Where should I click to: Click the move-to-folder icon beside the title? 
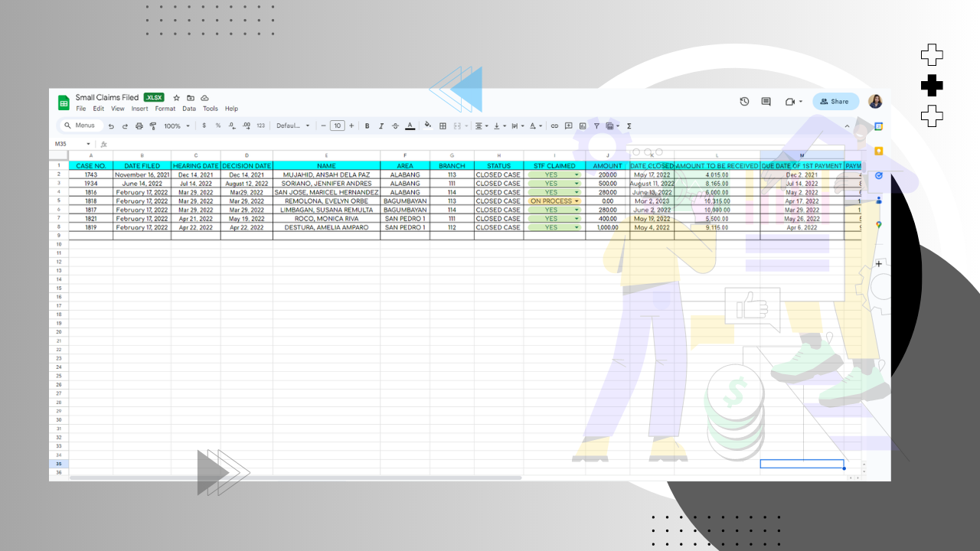pyautogui.click(x=191, y=98)
